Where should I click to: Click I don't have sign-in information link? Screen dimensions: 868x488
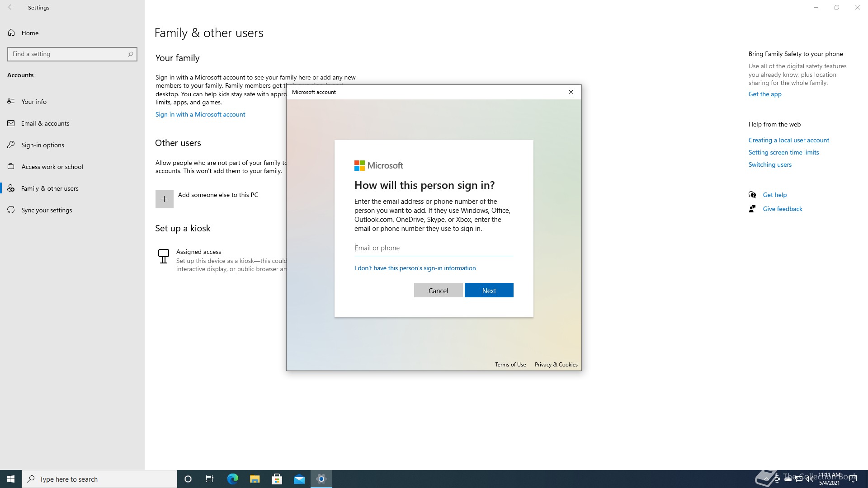click(415, 268)
